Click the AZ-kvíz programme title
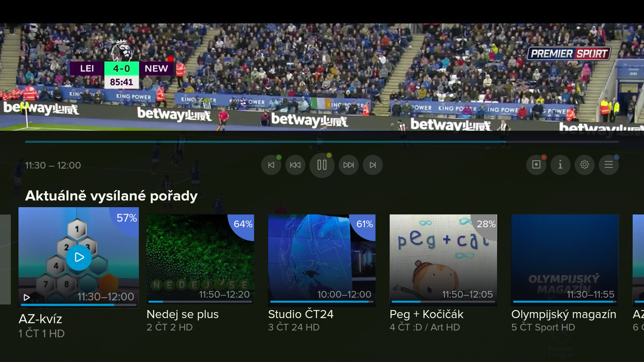Image resolution: width=644 pixels, height=362 pixels. pyautogui.click(x=40, y=319)
